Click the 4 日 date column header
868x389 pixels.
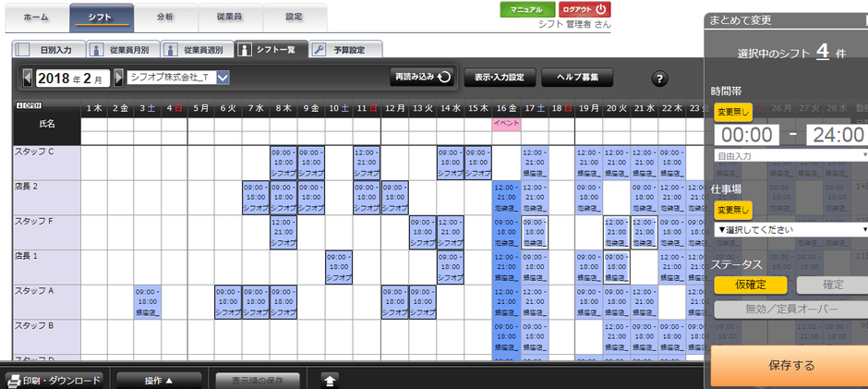(174, 109)
